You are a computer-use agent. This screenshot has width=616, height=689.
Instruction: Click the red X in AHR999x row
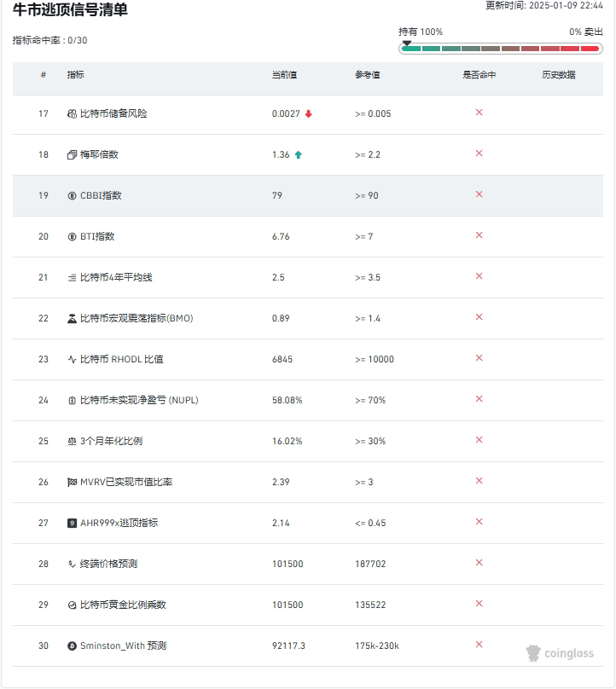pos(479,522)
